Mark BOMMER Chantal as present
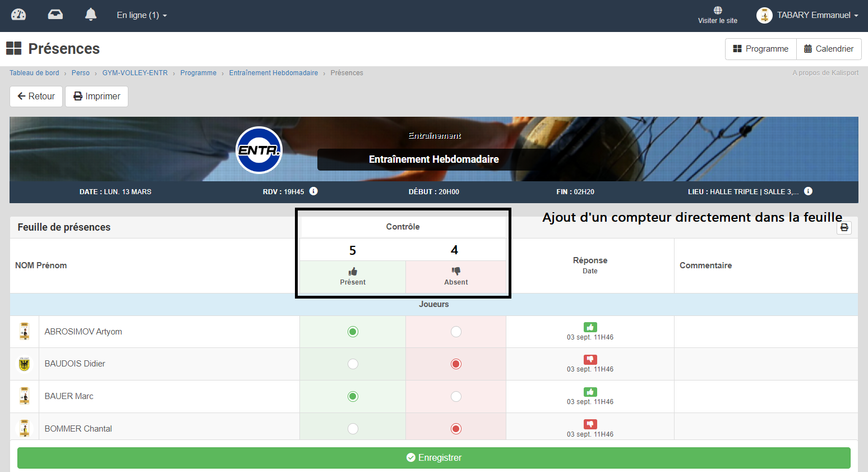This screenshot has height=472, width=868. [353, 429]
